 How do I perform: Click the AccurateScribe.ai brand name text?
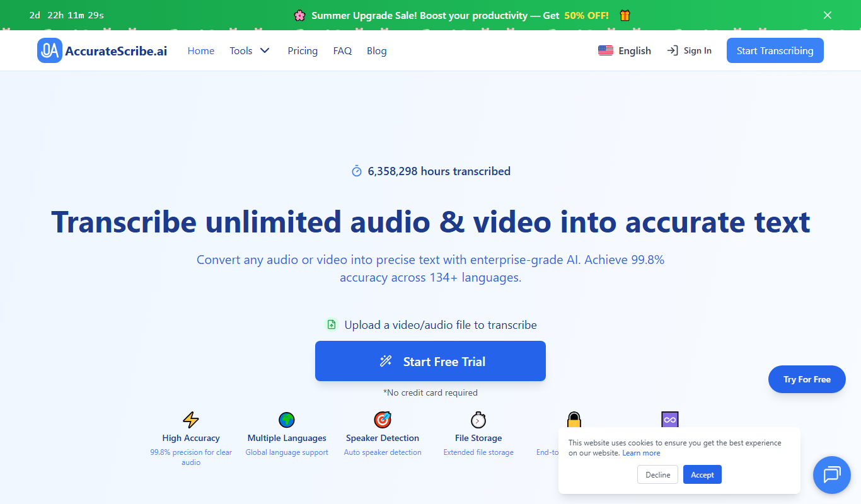(x=116, y=51)
